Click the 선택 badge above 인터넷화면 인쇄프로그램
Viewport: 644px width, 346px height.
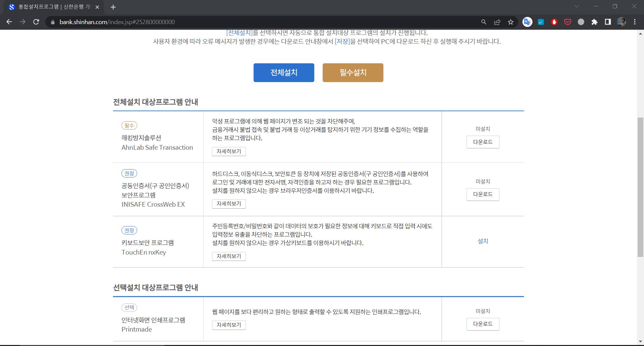tap(129, 307)
